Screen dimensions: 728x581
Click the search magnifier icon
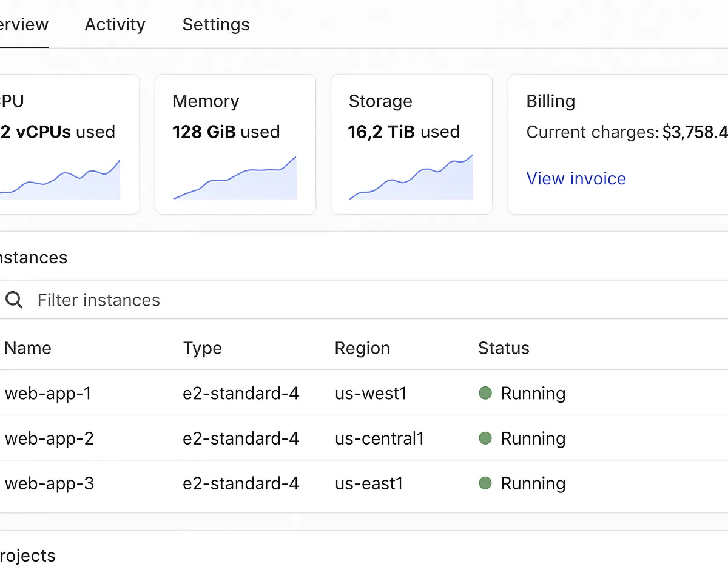[13, 300]
